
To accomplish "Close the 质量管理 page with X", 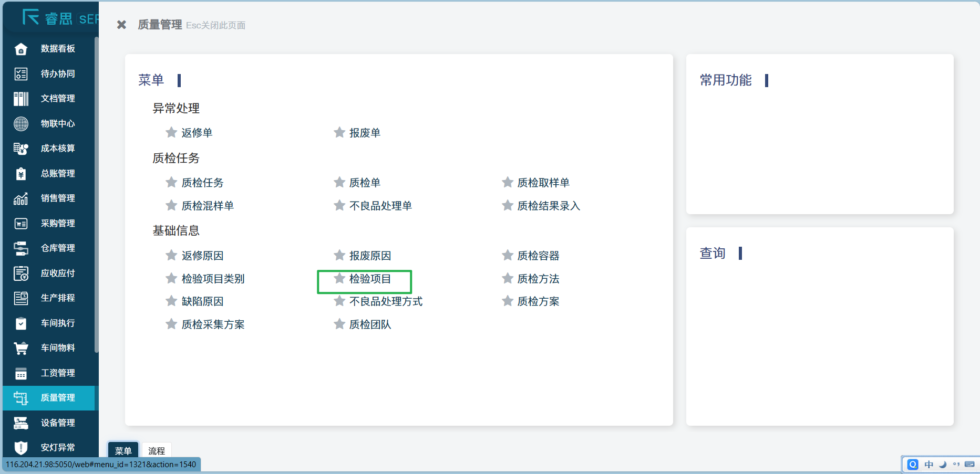I will [121, 25].
